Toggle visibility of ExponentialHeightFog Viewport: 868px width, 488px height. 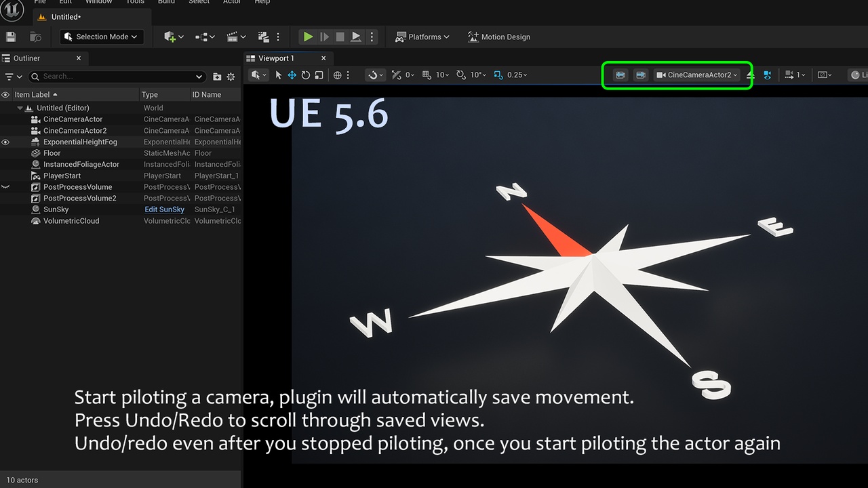coord(5,142)
